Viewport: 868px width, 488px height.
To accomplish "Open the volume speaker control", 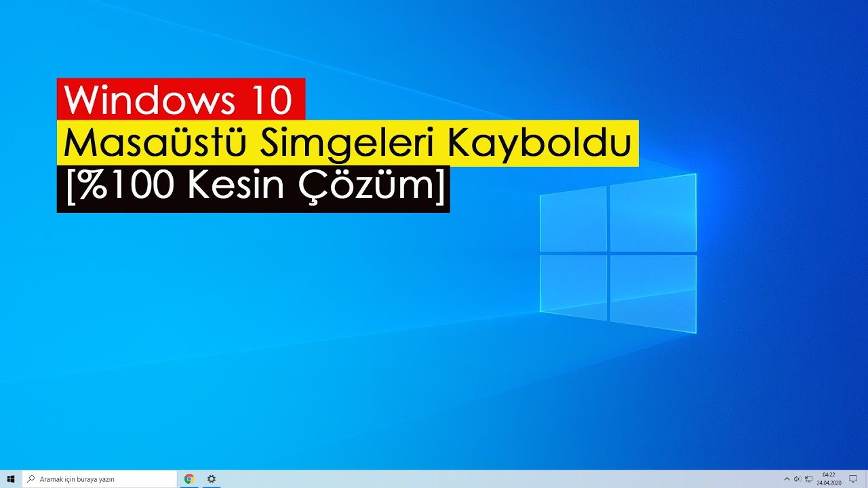I will coord(797,479).
